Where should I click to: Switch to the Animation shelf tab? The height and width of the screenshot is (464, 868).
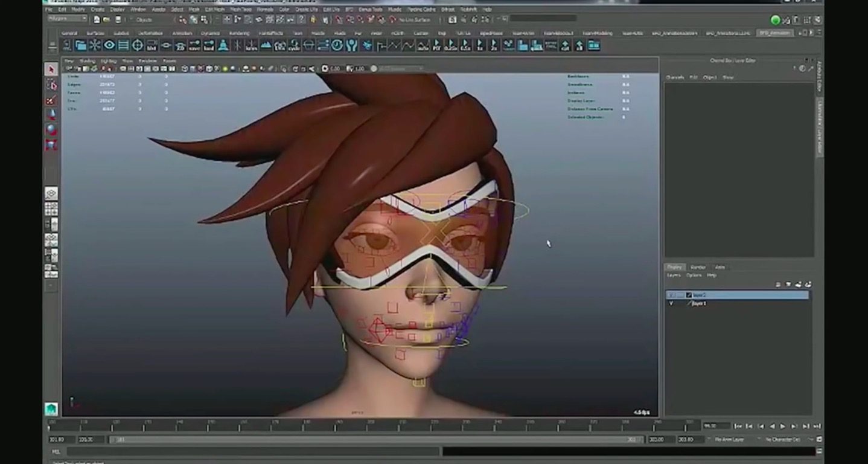click(182, 33)
